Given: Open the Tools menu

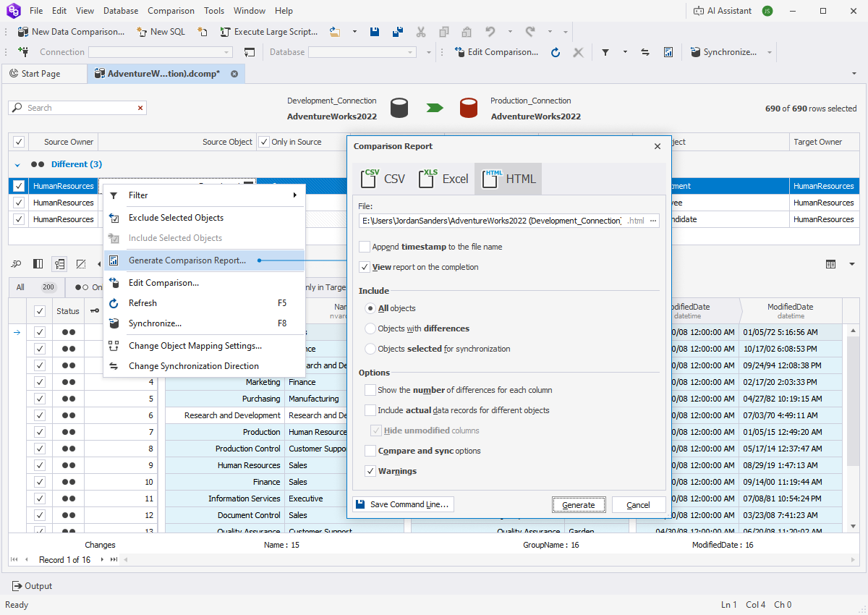Looking at the screenshot, I should [x=214, y=11].
